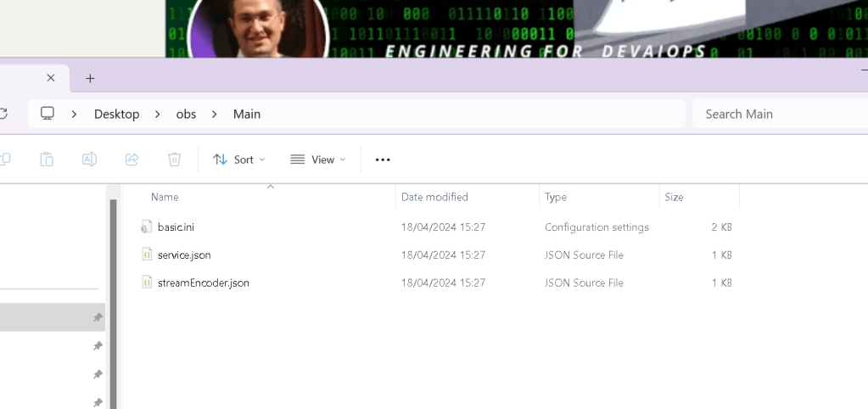Click the service.json file icon
The width and height of the screenshot is (868, 409).
point(147,255)
